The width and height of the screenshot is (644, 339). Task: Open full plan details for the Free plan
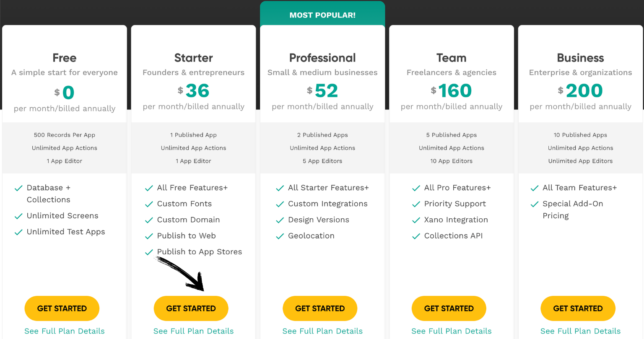[64, 331]
